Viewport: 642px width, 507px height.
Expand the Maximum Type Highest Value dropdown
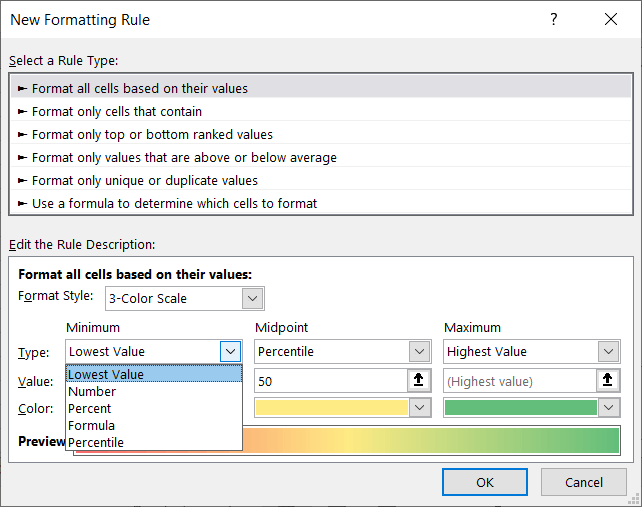click(x=608, y=352)
